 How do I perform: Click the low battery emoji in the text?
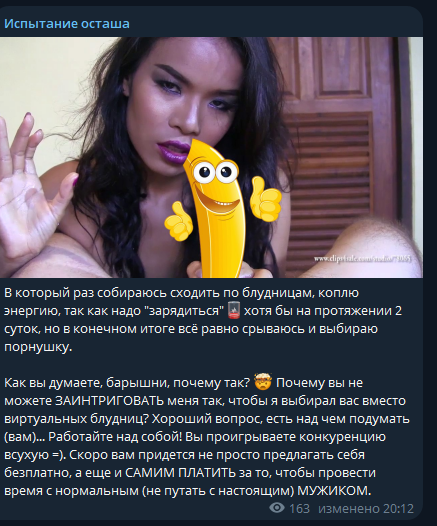(233, 311)
